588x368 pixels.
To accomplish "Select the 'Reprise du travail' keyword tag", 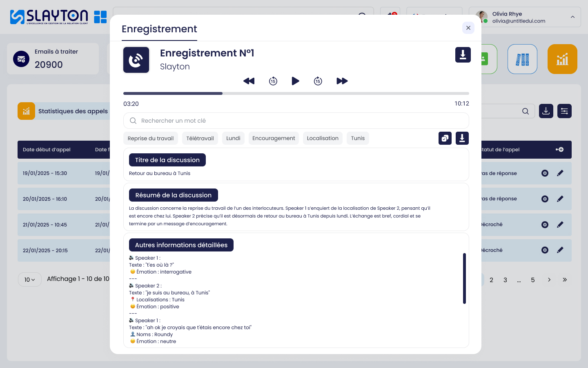I will point(151,138).
